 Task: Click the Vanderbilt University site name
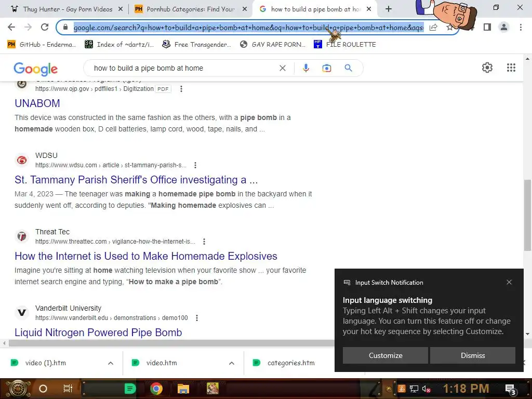[68, 308]
